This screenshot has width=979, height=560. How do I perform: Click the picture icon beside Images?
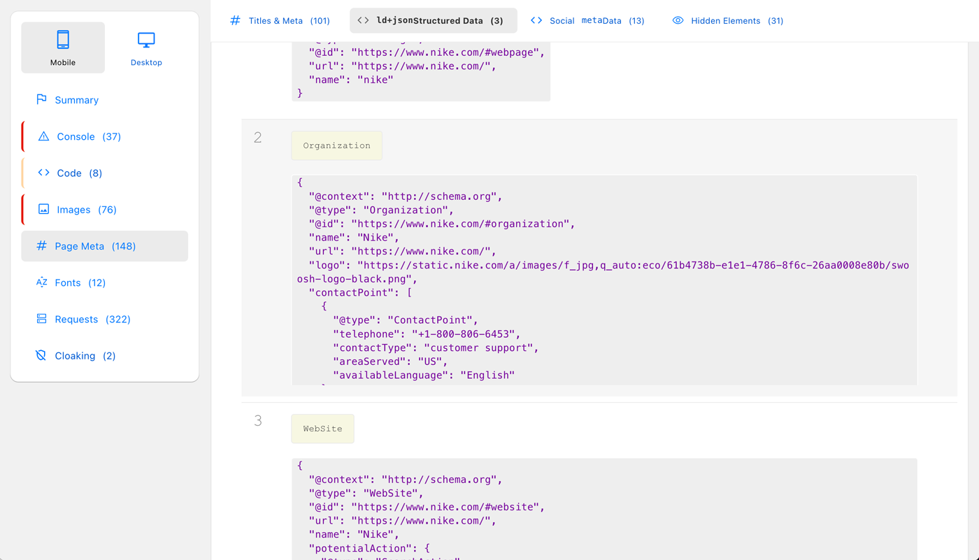click(43, 209)
